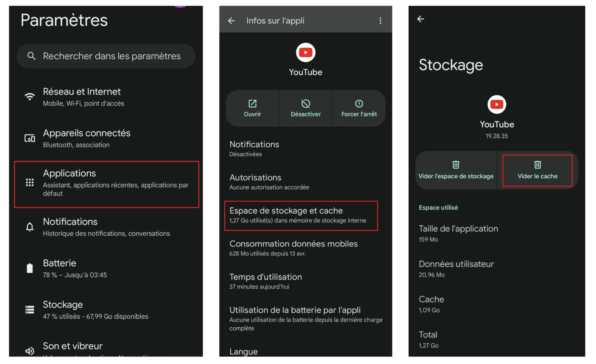Open Appareils connectés settings
This screenshot has height=364, width=596.
[x=106, y=139]
